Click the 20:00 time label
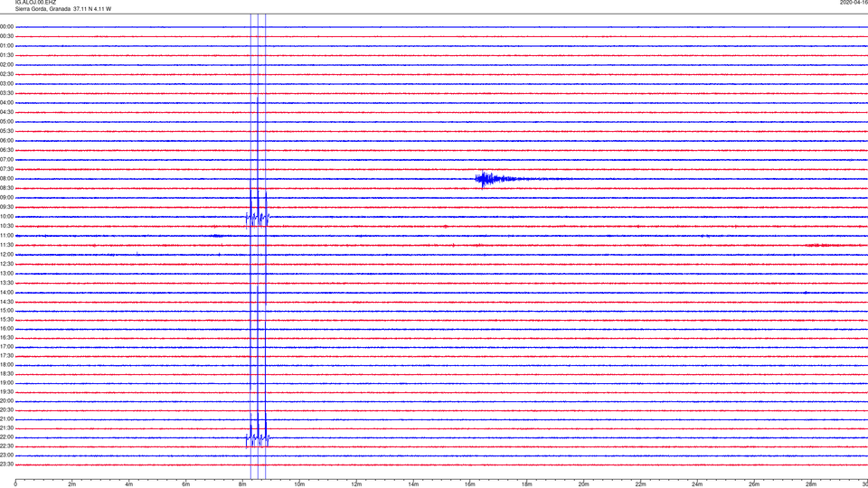Viewport: 868px width, 488px height. coord(6,401)
